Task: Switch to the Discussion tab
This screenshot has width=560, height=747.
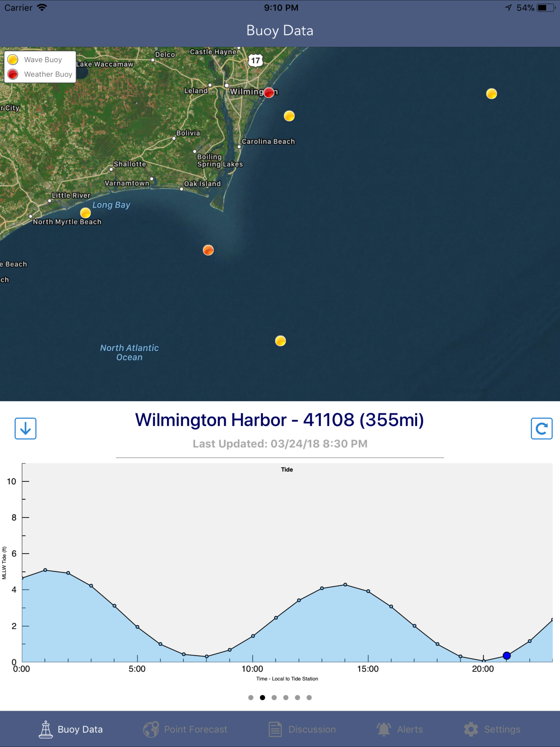Action: (302, 730)
